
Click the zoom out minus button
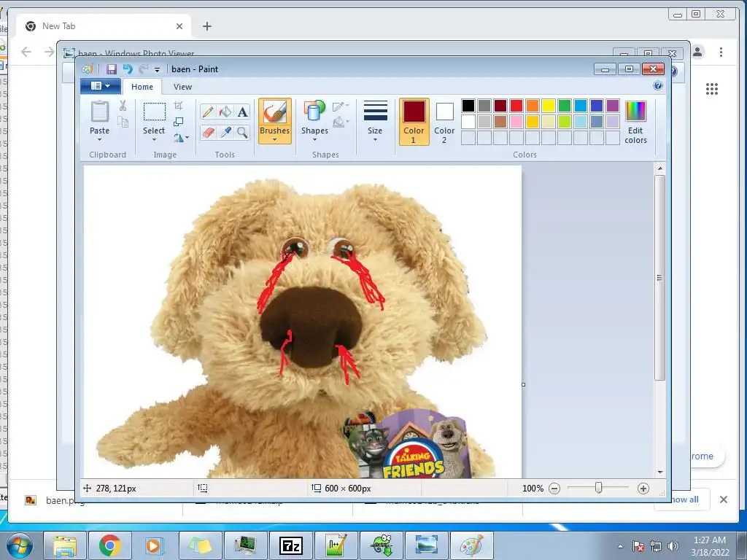[554, 489]
